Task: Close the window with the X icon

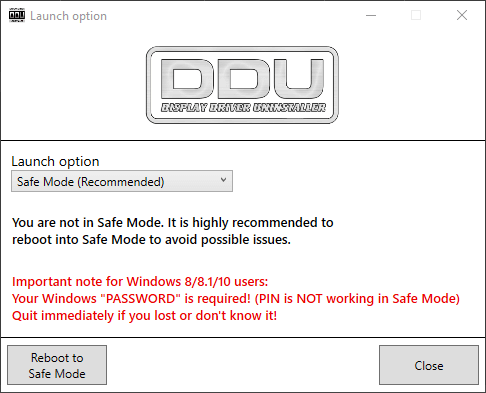Action: coord(462,15)
